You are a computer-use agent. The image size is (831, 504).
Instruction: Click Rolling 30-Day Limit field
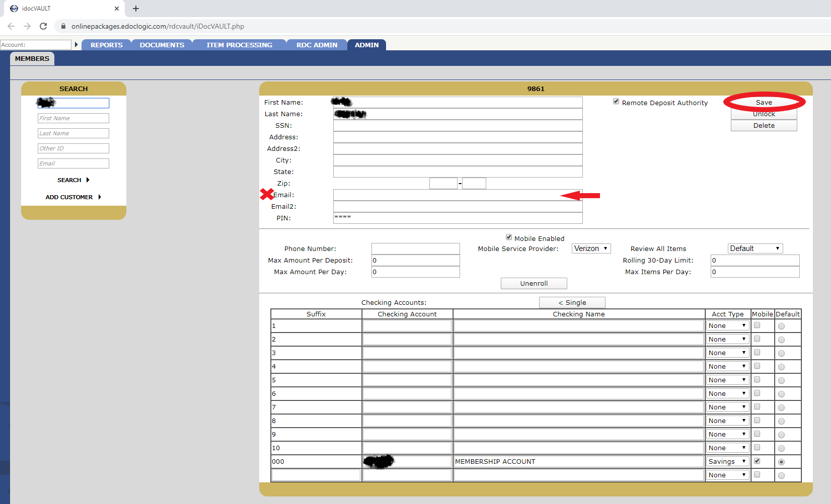755,261
